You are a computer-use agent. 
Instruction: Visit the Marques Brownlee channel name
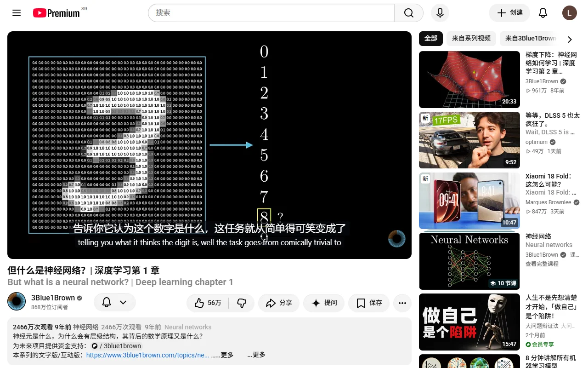(x=548, y=202)
